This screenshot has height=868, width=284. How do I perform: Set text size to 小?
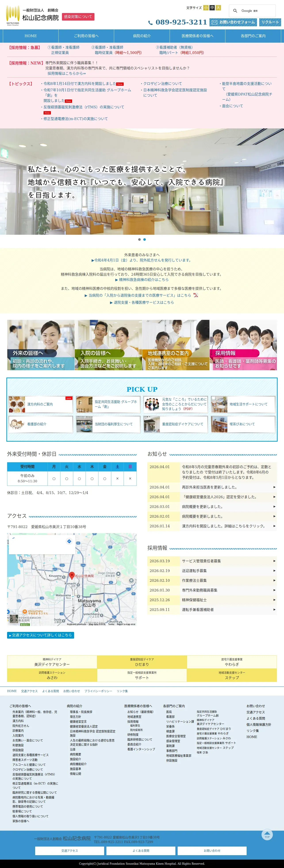[206, 8]
